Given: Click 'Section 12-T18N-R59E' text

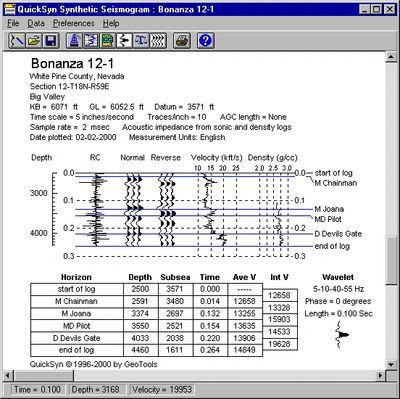Looking at the screenshot, I should [70, 87].
